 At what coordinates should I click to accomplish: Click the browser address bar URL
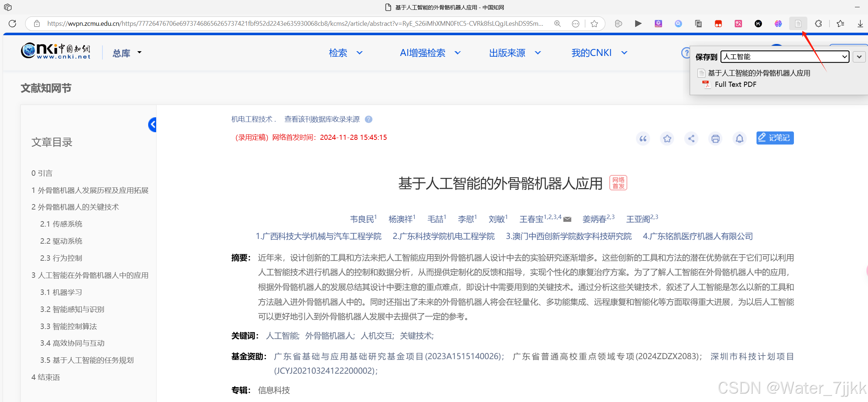click(294, 24)
